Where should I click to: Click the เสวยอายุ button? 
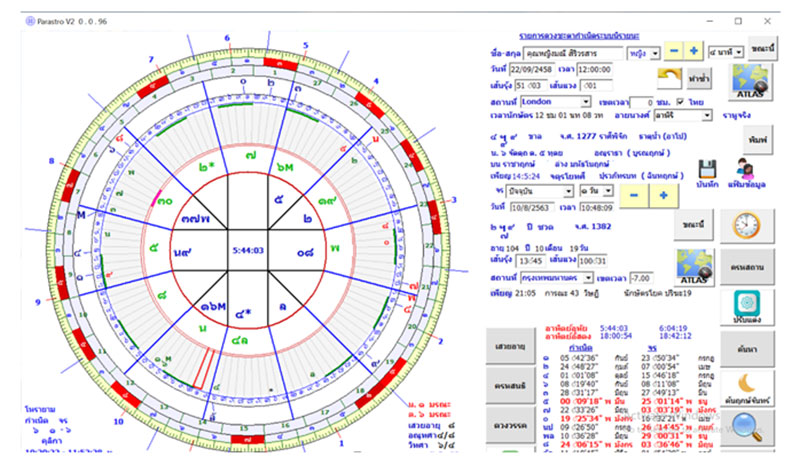click(x=511, y=346)
